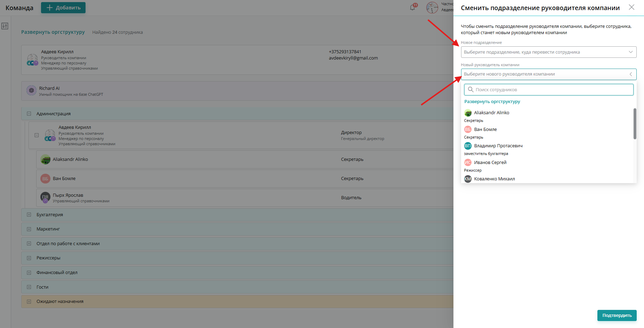Open the filter settings sidebar icon
The image size is (644, 328).
5,26
